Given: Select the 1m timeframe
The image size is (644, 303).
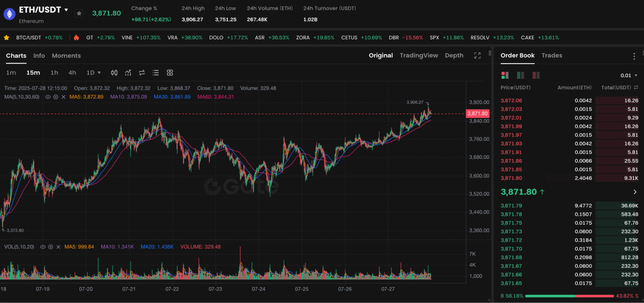Looking at the screenshot, I should pos(11,73).
